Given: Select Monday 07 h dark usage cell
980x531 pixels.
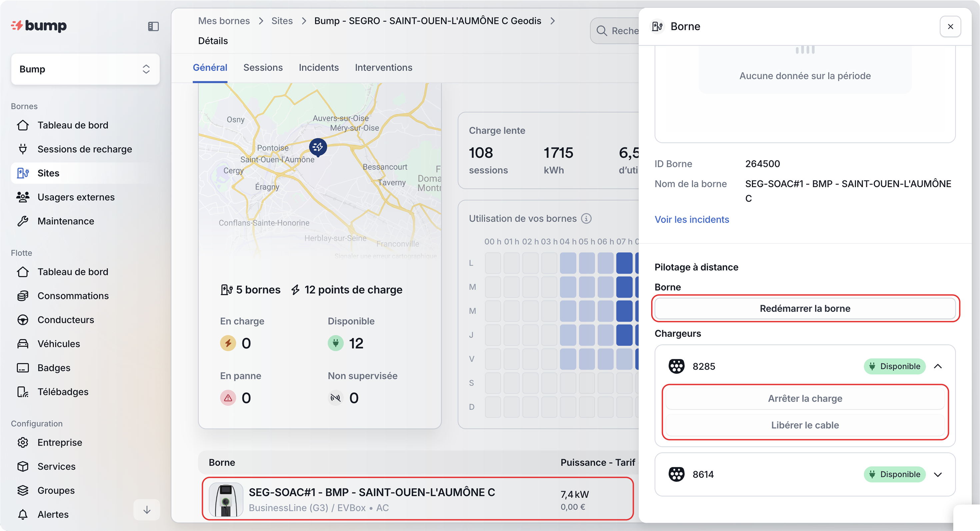Looking at the screenshot, I should click(x=624, y=263).
